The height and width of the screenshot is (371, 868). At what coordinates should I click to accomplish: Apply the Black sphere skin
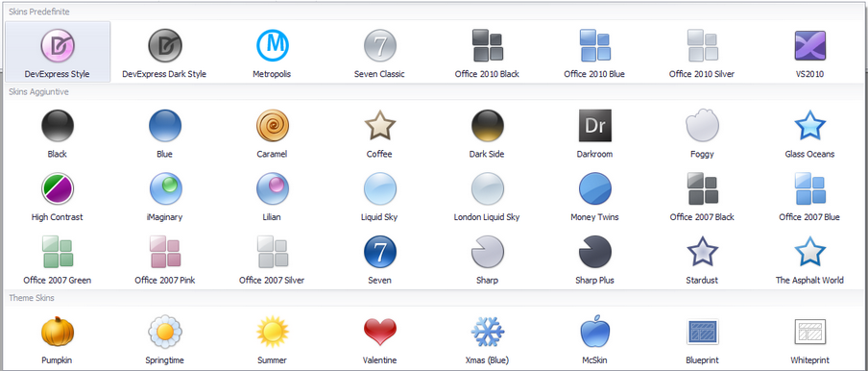[58, 133]
